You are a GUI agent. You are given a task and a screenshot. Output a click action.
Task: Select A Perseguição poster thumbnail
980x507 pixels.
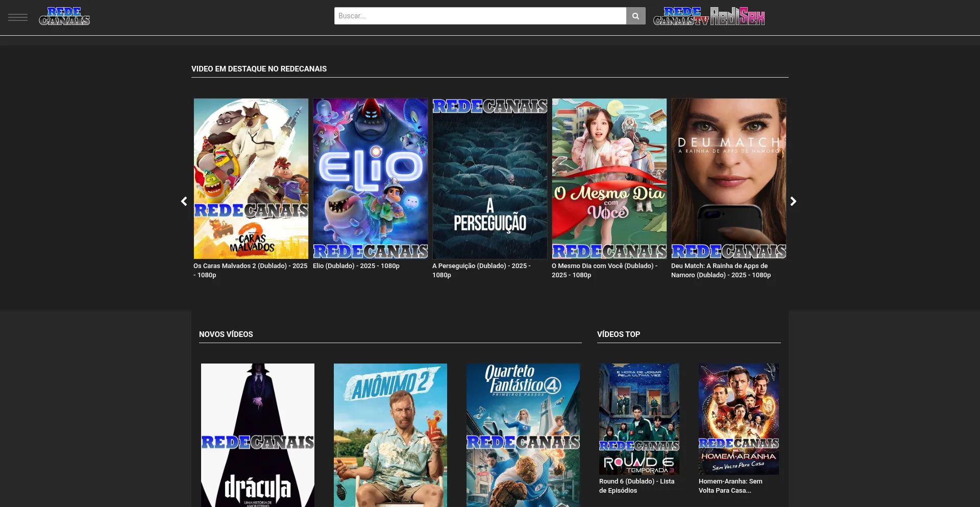point(490,178)
